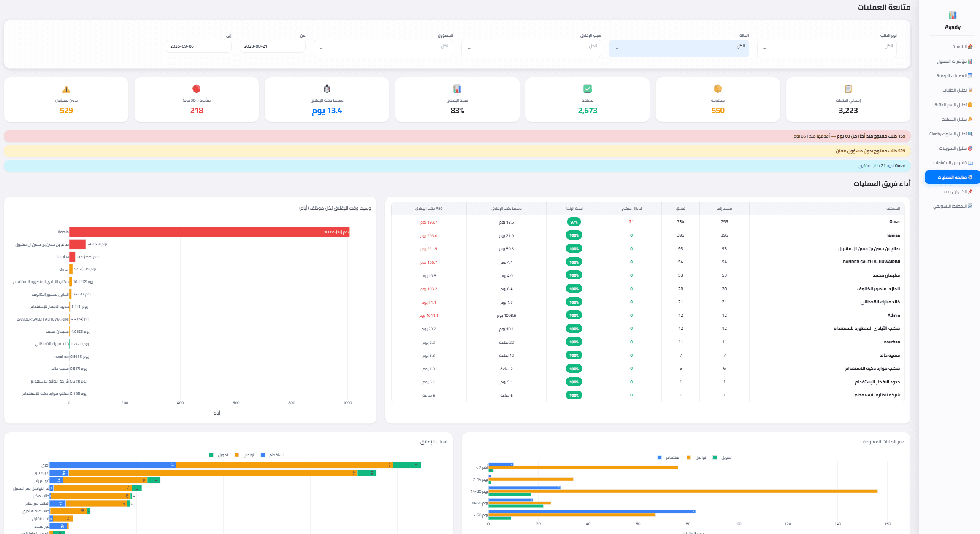This screenshot has height=534, width=980.
Task: Click the blue أخرى segment in closure reasons chart
Action: [x=113, y=465]
